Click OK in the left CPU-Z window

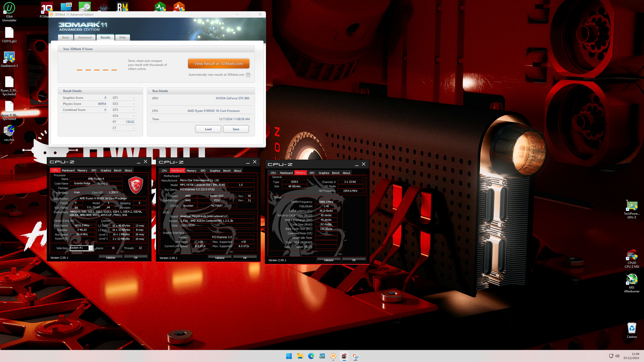tap(136, 258)
